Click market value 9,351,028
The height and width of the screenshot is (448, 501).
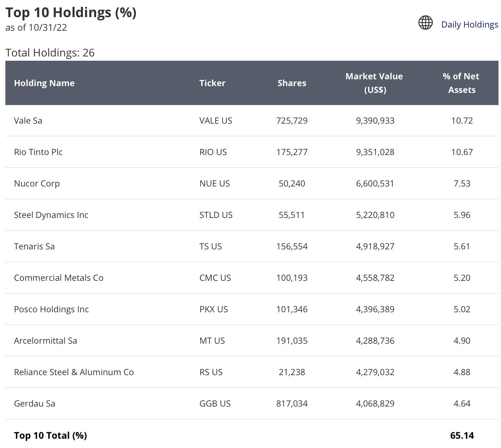pyautogui.click(x=375, y=152)
